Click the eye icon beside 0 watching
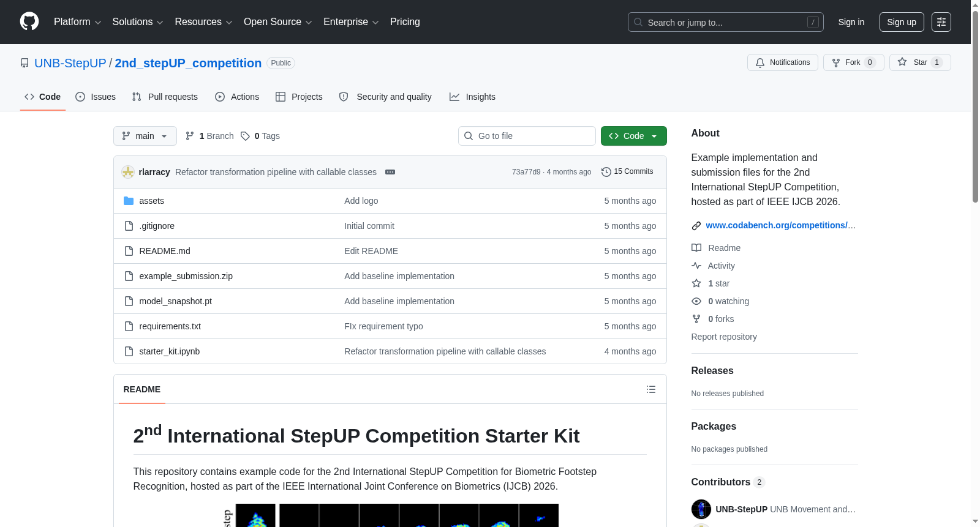Screen dimensions: 980x527 [696, 301]
